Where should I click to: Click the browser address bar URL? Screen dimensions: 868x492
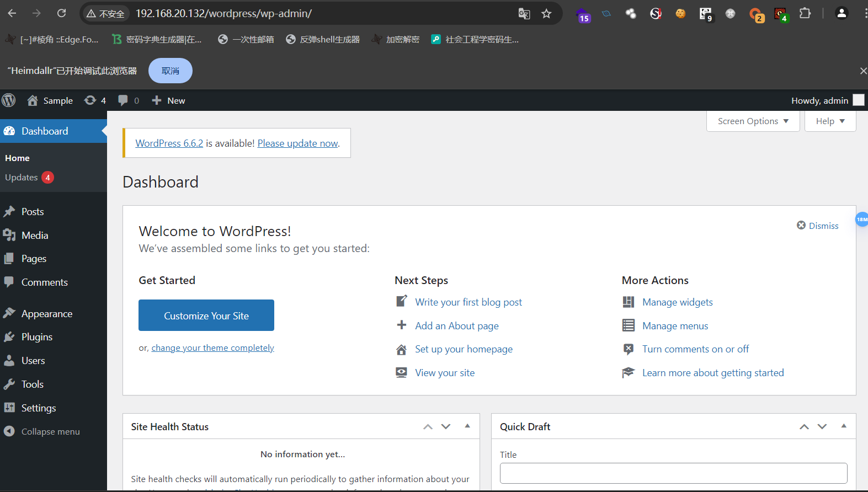pyautogui.click(x=223, y=14)
